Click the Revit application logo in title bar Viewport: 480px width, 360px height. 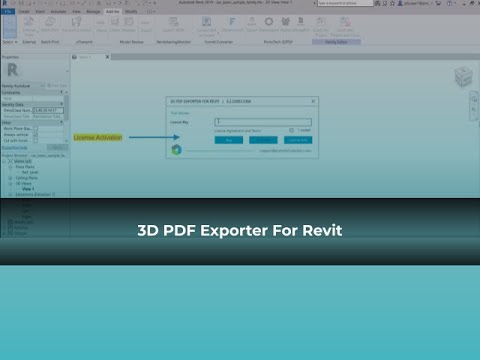tap(4, 3)
